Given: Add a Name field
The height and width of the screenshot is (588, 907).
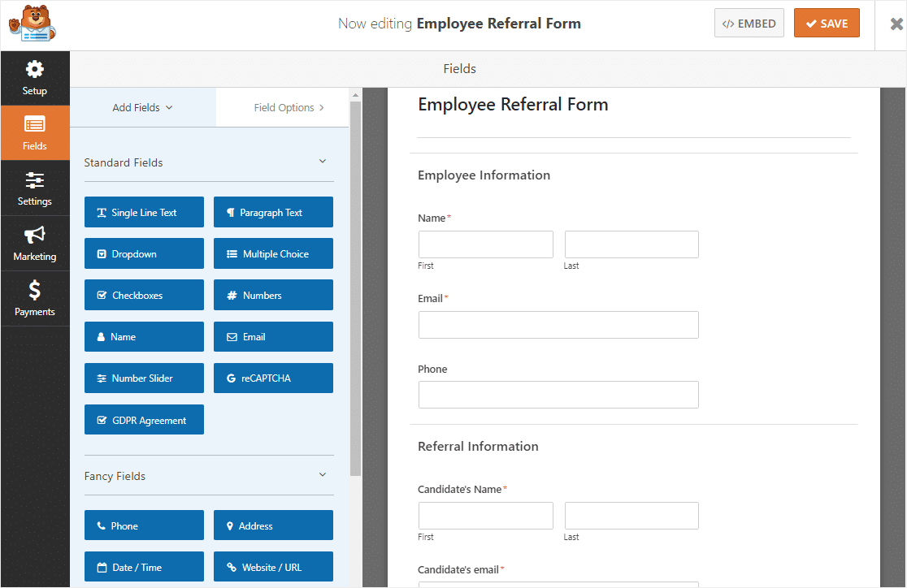Looking at the screenshot, I should tap(144, 336).
